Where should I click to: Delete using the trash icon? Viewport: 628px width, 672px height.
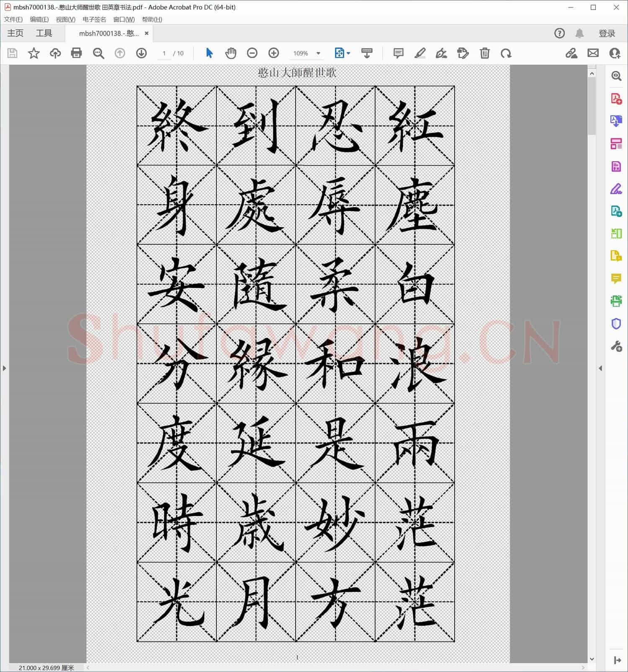coord(484,53)
